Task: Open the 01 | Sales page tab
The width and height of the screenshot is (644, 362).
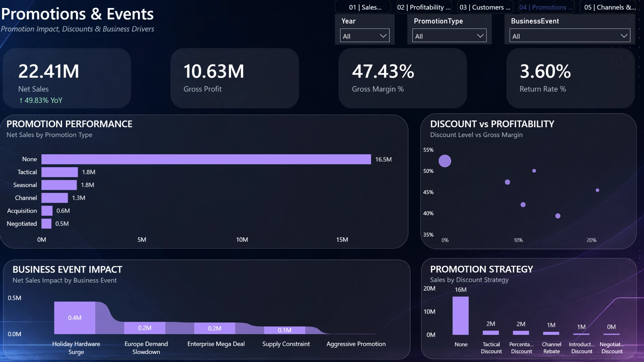Action: 363,7
